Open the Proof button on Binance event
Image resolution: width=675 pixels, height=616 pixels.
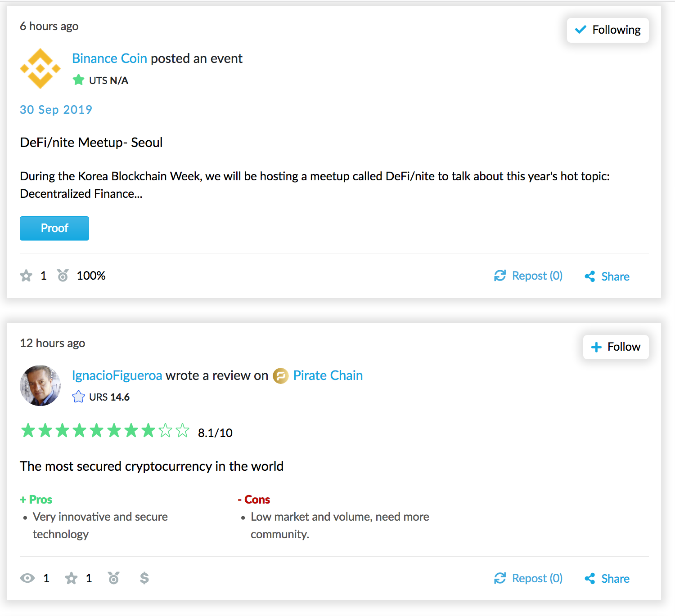[x=54, y=228]
